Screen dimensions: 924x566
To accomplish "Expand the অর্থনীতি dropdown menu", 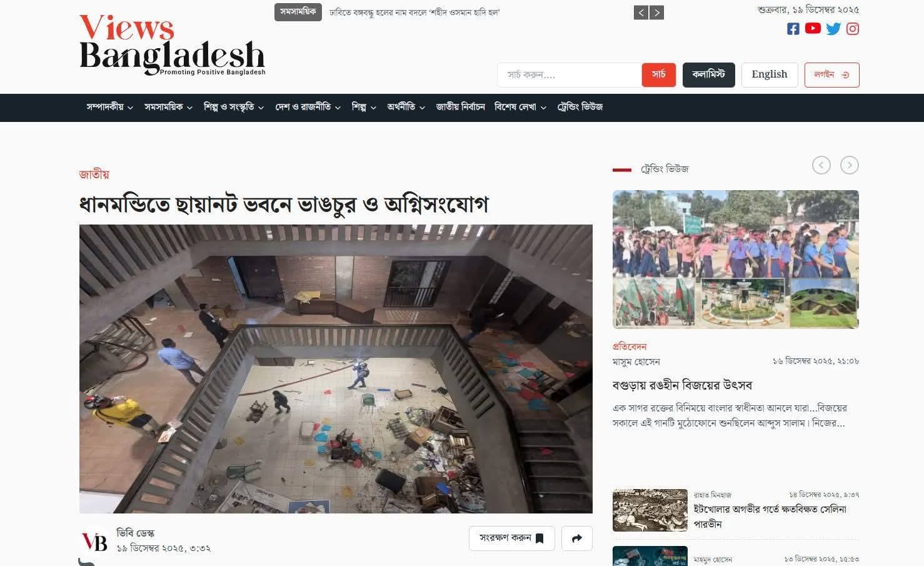I will click(406, 108).
